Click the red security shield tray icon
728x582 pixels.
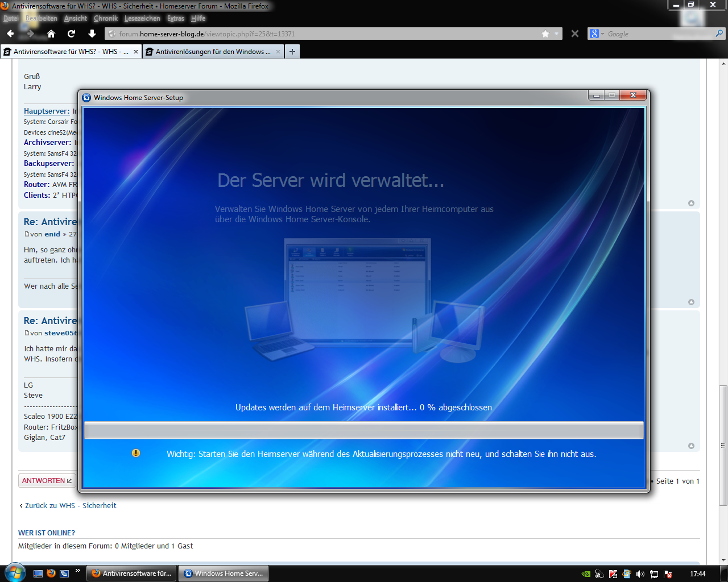pyautogui.click(x=613, y=574)
